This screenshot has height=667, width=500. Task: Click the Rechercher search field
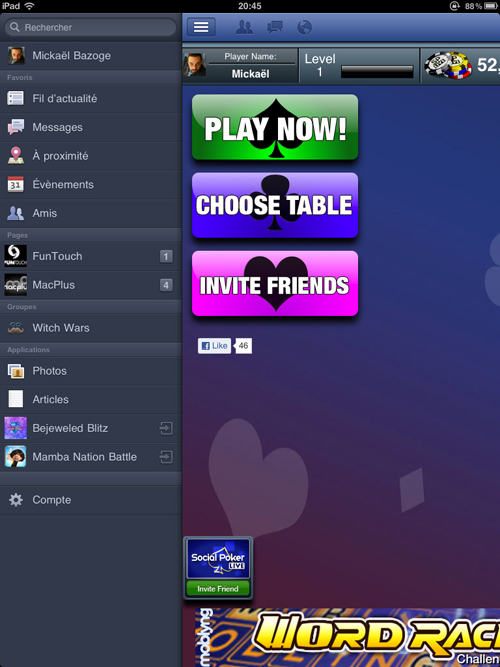90,27
